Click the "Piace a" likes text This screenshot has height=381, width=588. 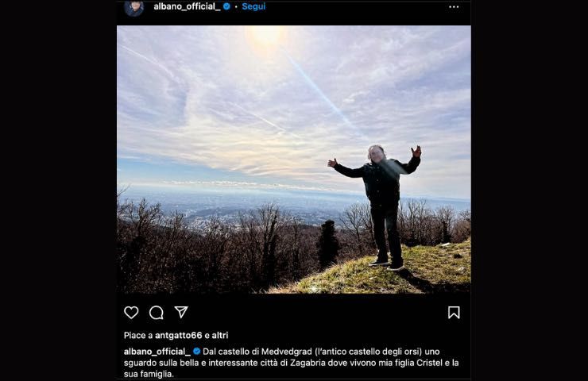137,336
